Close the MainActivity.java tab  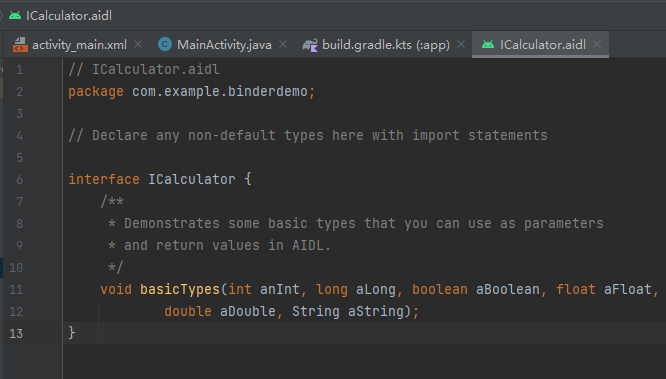pyautogui.click(x=283, y=44)
